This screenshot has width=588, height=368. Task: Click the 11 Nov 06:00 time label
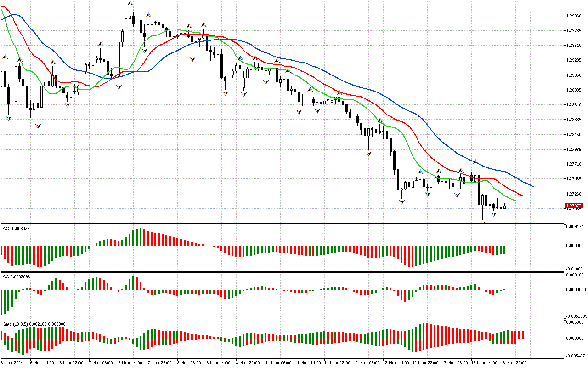(278, 363)
